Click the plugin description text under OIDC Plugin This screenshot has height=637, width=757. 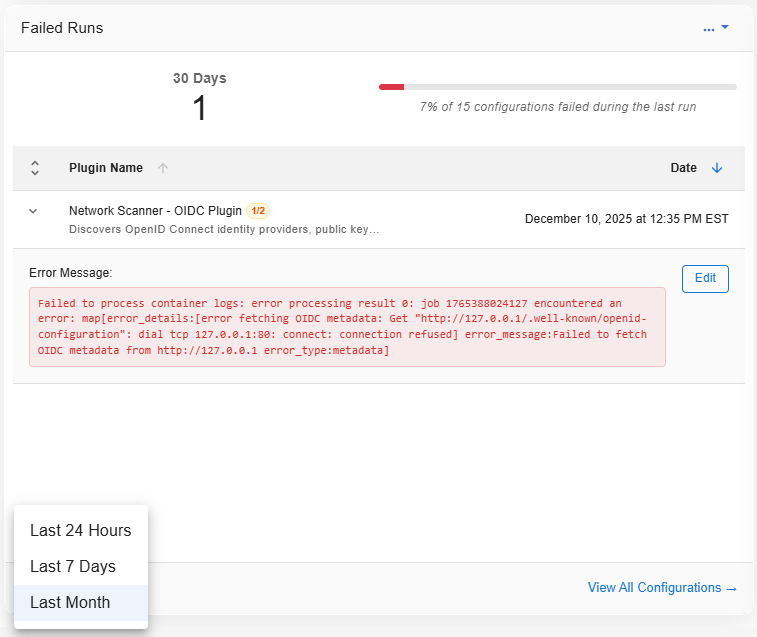pyautogui.click(x=224, y=229)
